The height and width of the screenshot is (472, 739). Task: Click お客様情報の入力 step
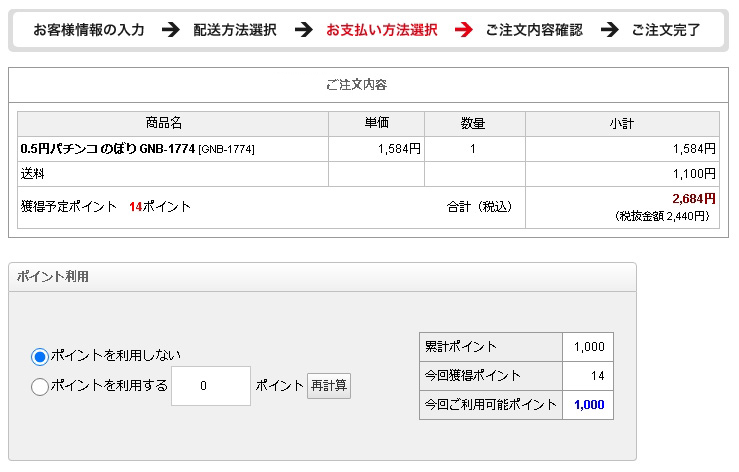click(x=89, y=30)
